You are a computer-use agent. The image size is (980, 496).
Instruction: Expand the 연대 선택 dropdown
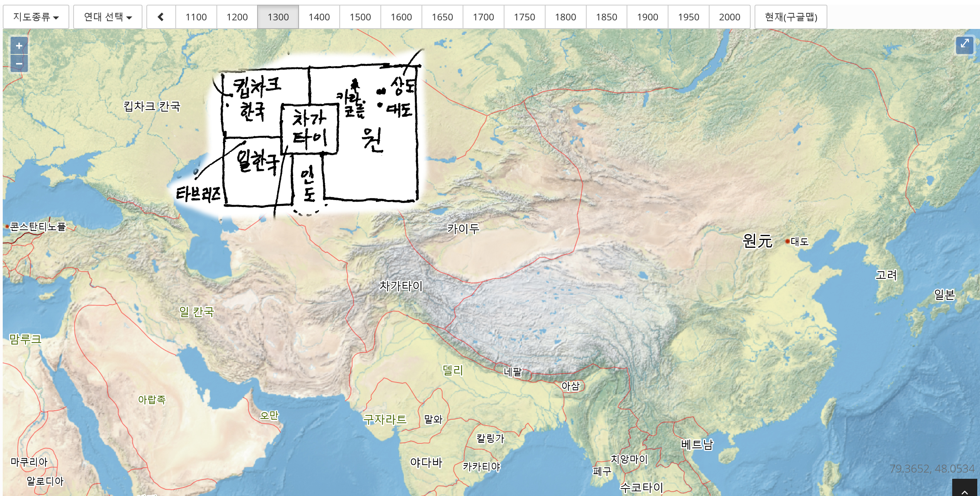tap(108, 17)
